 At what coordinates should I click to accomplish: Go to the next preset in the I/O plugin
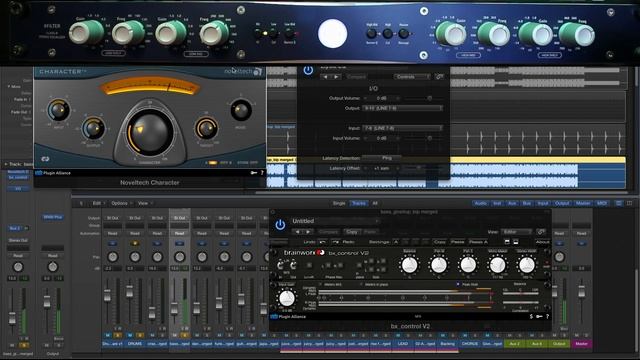[336, 77]
